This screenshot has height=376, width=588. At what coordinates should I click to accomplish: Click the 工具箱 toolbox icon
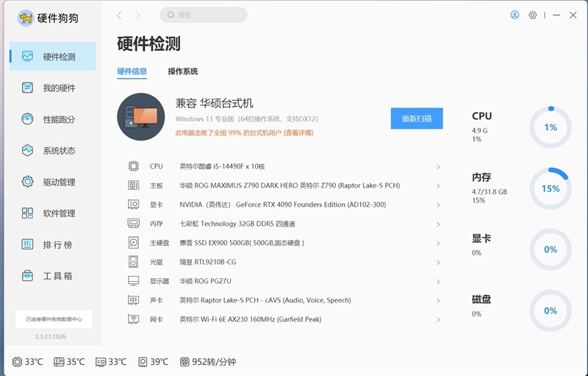(27, 276)
